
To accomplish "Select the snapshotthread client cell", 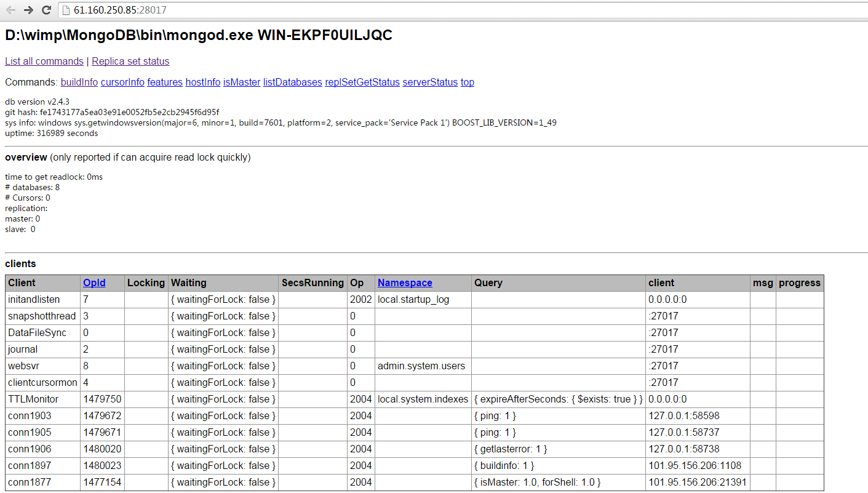I will click(43, 316).
